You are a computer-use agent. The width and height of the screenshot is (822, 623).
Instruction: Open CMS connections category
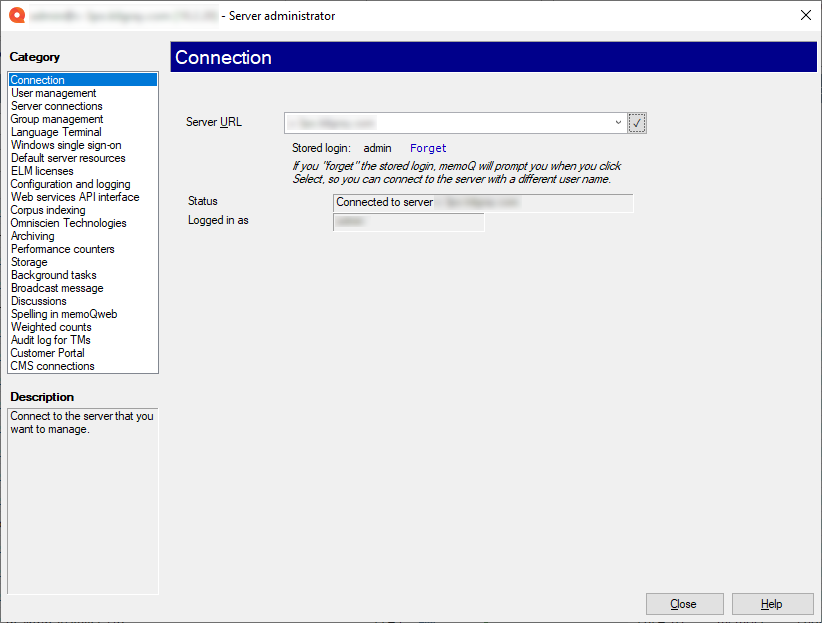83,366
